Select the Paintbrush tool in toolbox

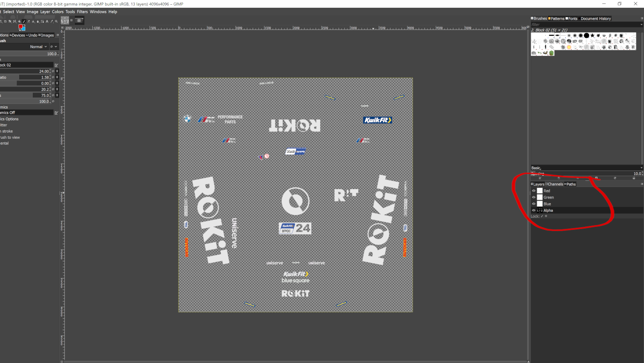[24, 21]
